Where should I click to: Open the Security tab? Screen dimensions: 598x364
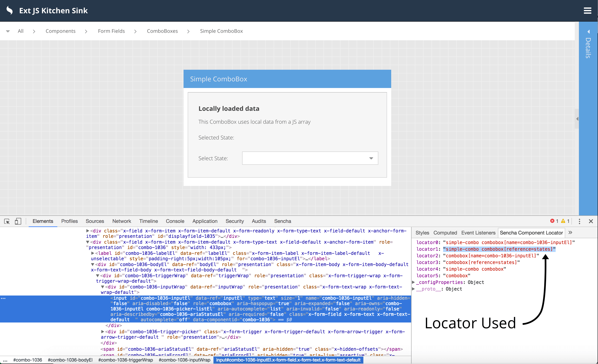[234, 221]
